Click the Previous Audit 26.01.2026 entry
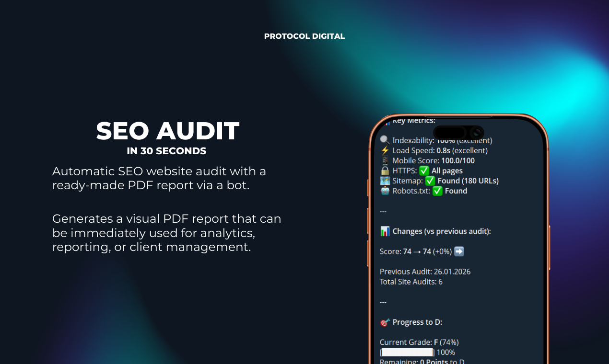This screenshot has width=609, height=364. (x=425, y=271)
